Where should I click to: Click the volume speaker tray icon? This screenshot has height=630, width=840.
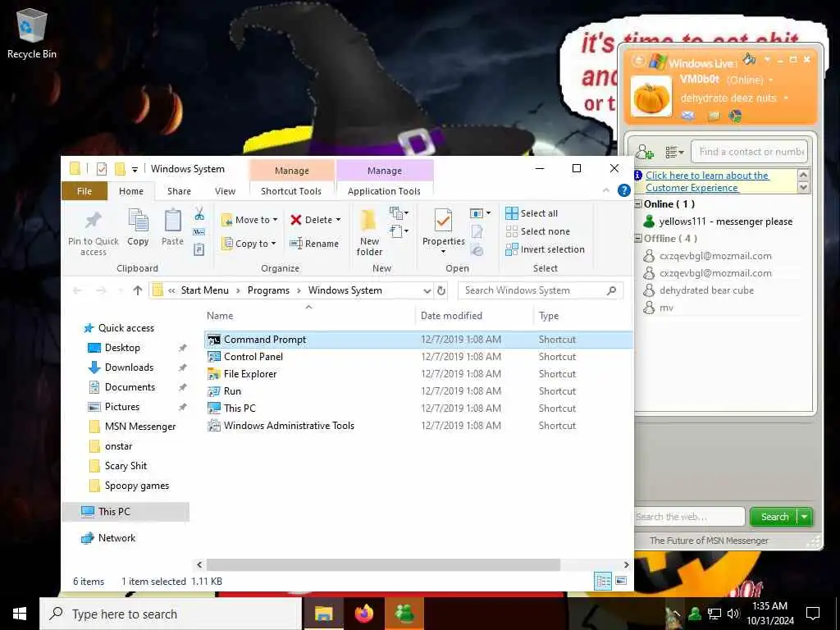coord(733,614)
